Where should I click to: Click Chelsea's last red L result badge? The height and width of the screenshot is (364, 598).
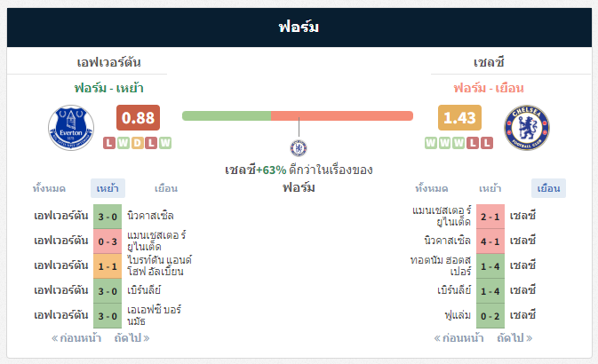point(487,143)
